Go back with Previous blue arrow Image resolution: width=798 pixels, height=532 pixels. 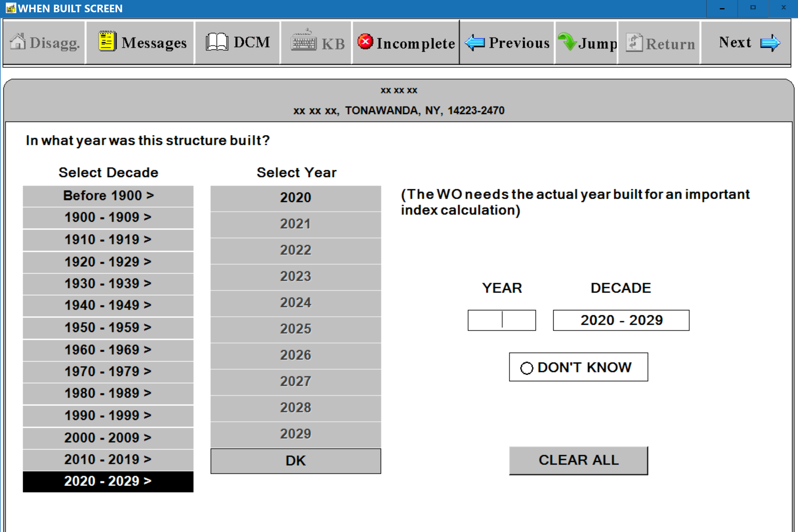click(x=475, y=43)
